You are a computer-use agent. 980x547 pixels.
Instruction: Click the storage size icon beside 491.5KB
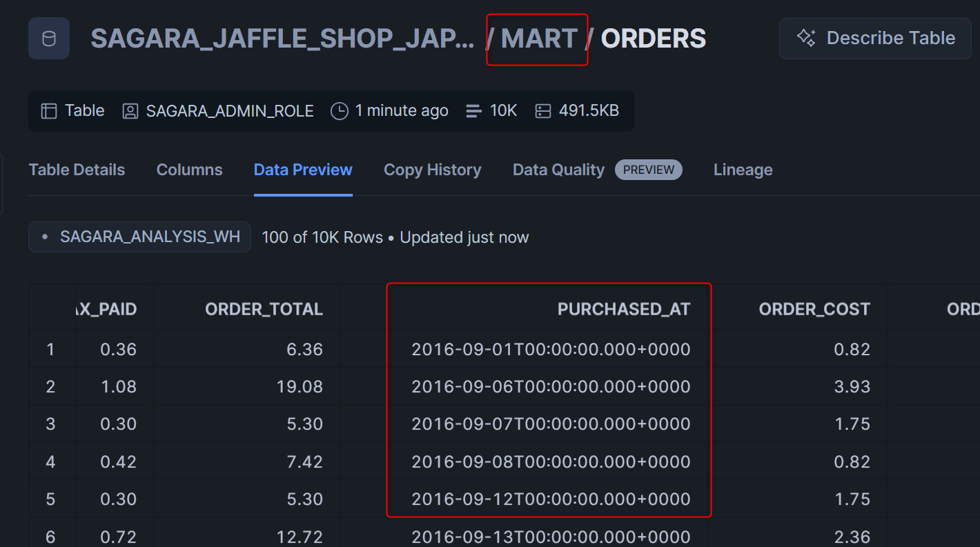[x=543, y=111]
